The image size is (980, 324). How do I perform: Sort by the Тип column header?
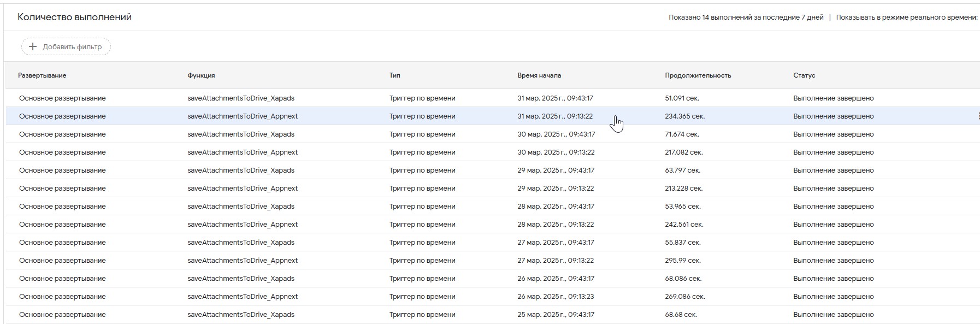click(x=394, y=75)
